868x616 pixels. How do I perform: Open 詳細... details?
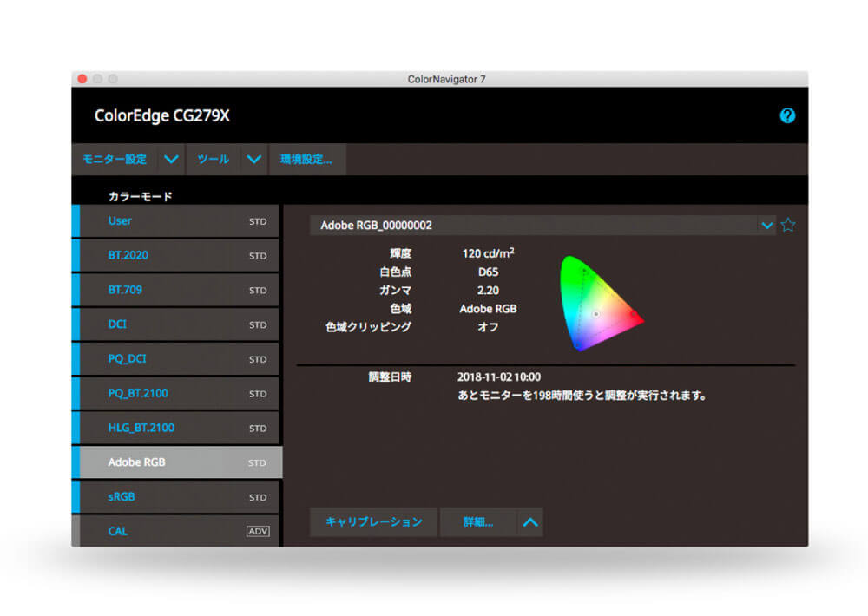tap(478, 522)
